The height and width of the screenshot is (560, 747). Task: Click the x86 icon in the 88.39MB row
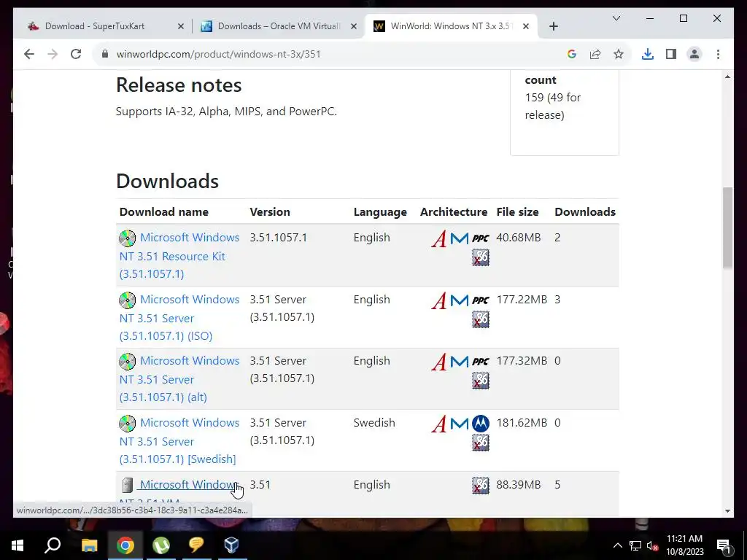click(x=481, y=485)
